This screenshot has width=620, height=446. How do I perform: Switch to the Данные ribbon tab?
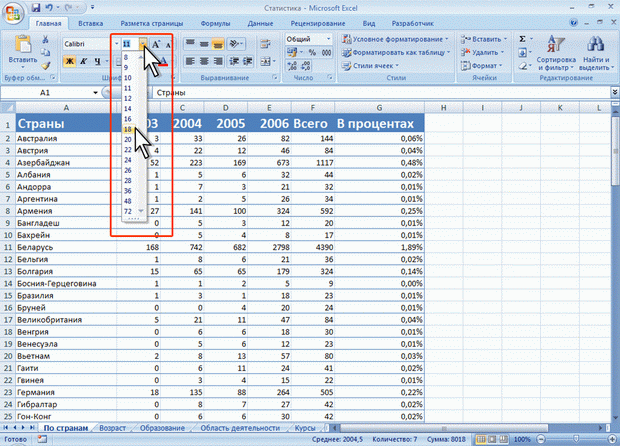(x=260, y=23)
